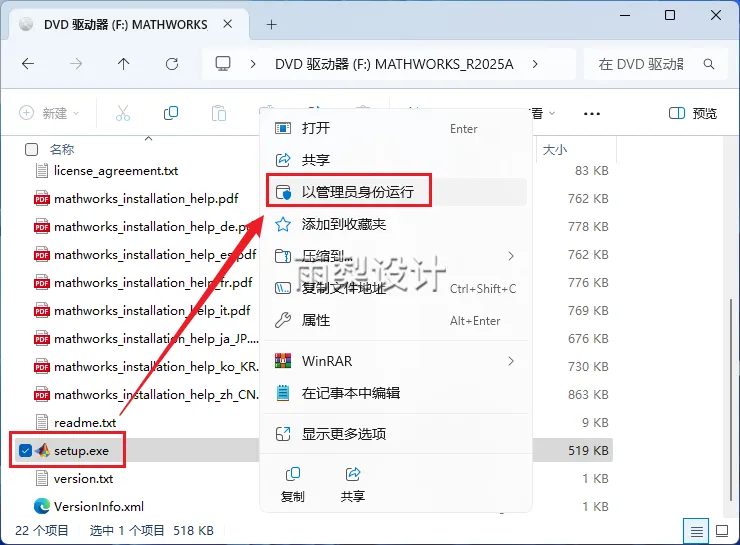Open the 新建 dropdown

(x=49, y=113)
